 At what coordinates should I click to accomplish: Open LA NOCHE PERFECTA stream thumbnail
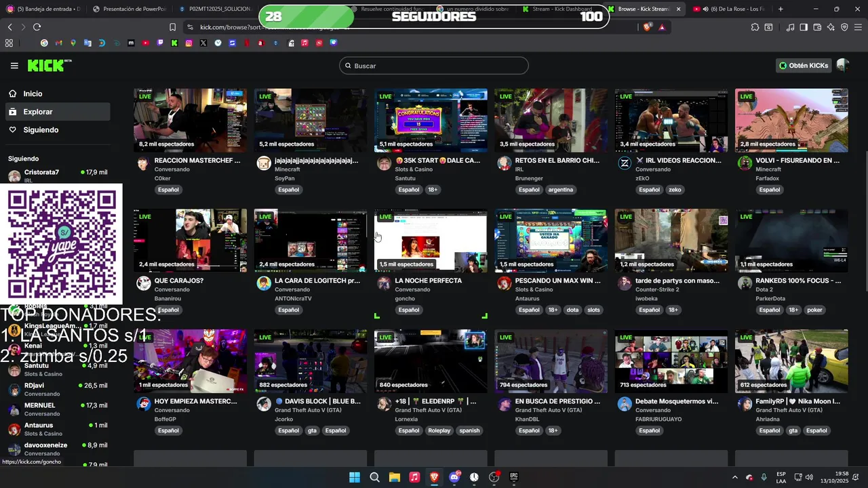(431, 241)
